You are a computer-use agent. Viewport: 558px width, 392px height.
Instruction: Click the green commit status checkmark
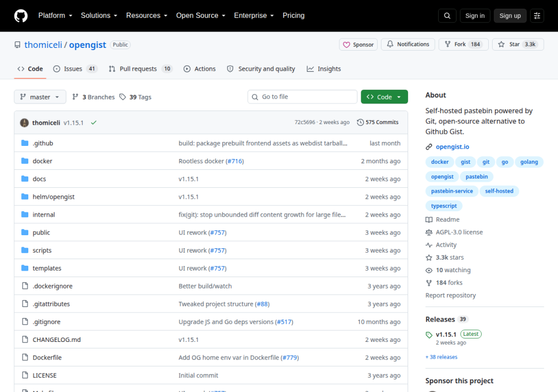coord(94,122)
